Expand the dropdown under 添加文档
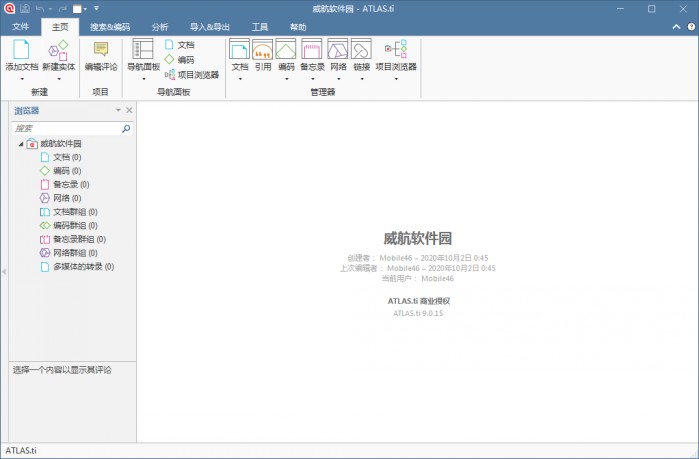The image size is (699, 459). pos(22,79)
